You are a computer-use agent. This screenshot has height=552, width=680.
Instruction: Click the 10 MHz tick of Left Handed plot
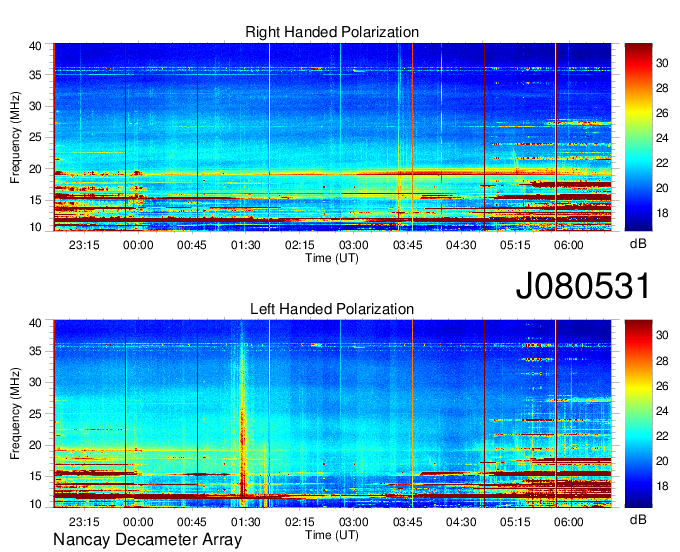pos(35,504)
